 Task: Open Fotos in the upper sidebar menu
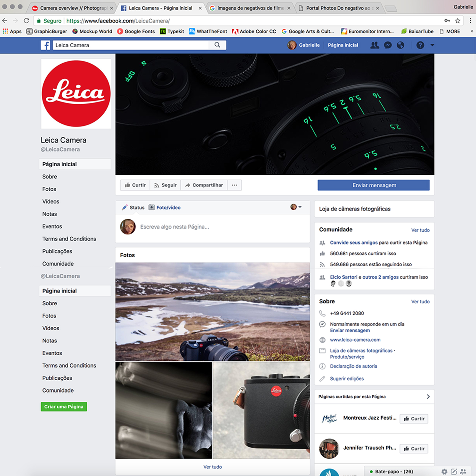click(x=49, y=189)
